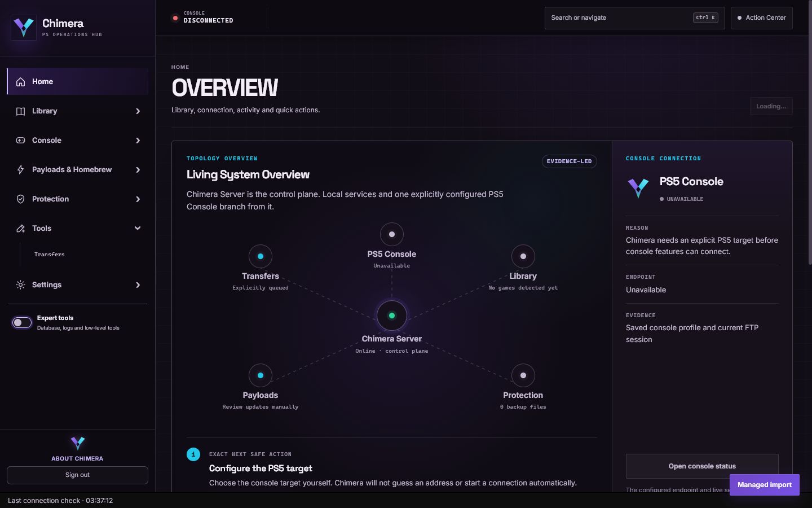Expand the Settings submenu chevron
Viewport: 812px width, 508px height.
[138, 285]
